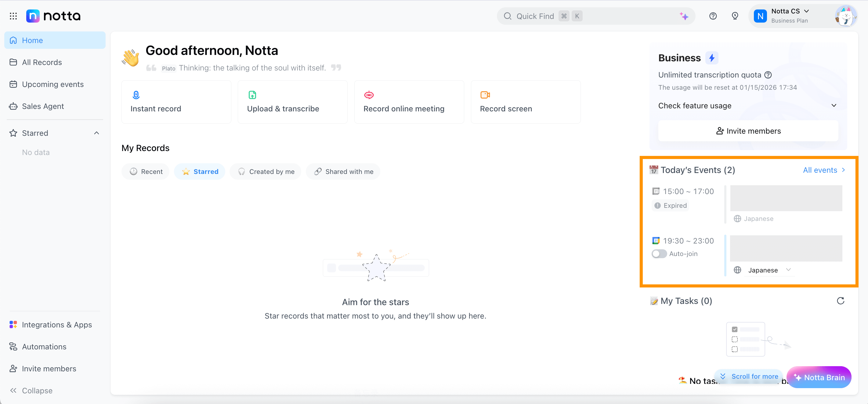Toggle the Auto-join switch
The image size is (868, 404).
(x=659, y=254)
